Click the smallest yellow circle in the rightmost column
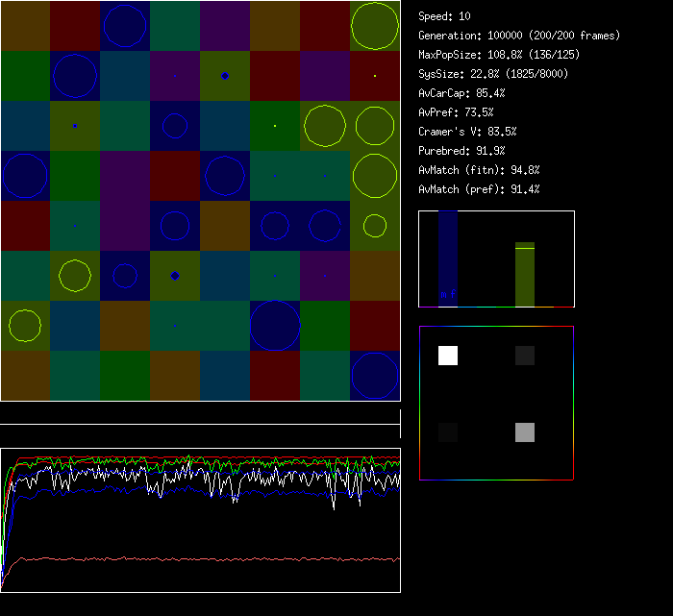This screenshot has height=616, width=673. click(375, 226)
